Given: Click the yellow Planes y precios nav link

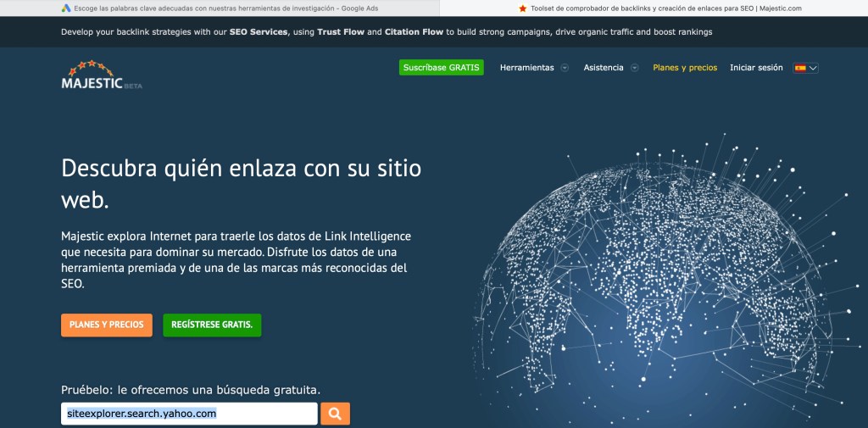Looking at the screenshot, I should [685, 68].
